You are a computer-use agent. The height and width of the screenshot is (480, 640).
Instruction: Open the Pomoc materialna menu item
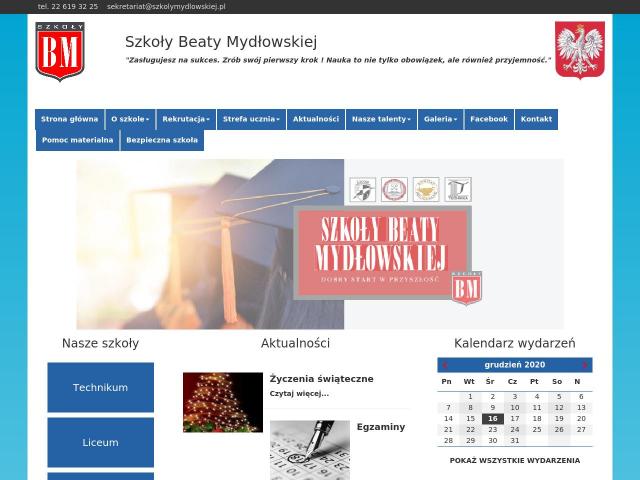[x=78, y=140]
